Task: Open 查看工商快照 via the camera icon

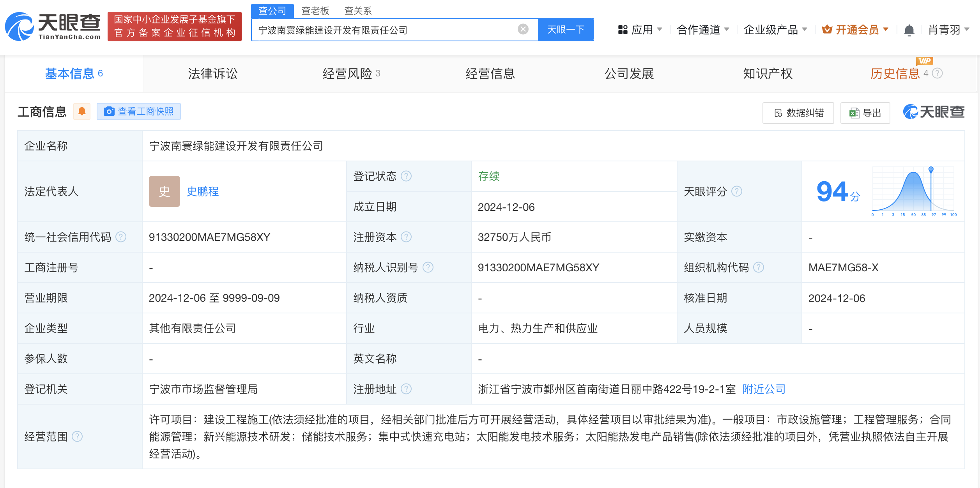Action: 110,111
